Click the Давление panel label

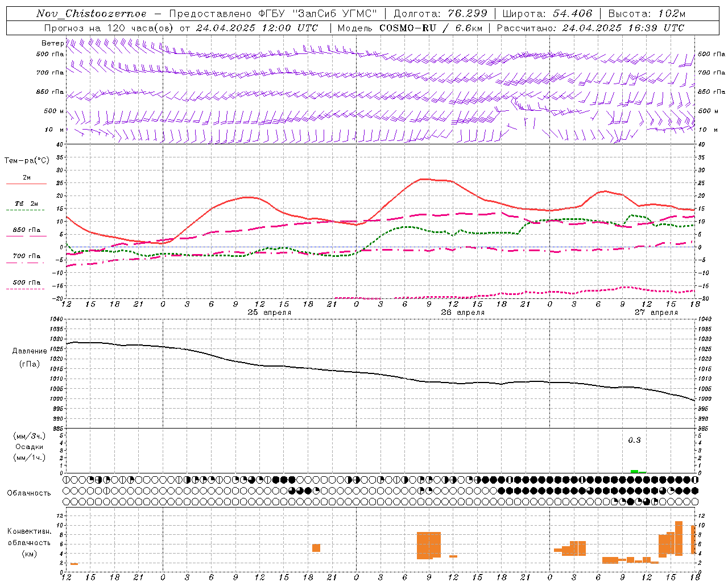pos(30,351)
